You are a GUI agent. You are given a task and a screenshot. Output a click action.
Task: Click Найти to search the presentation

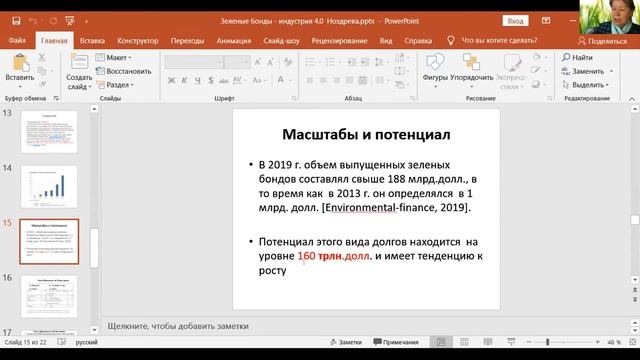(x=578, y=58)
